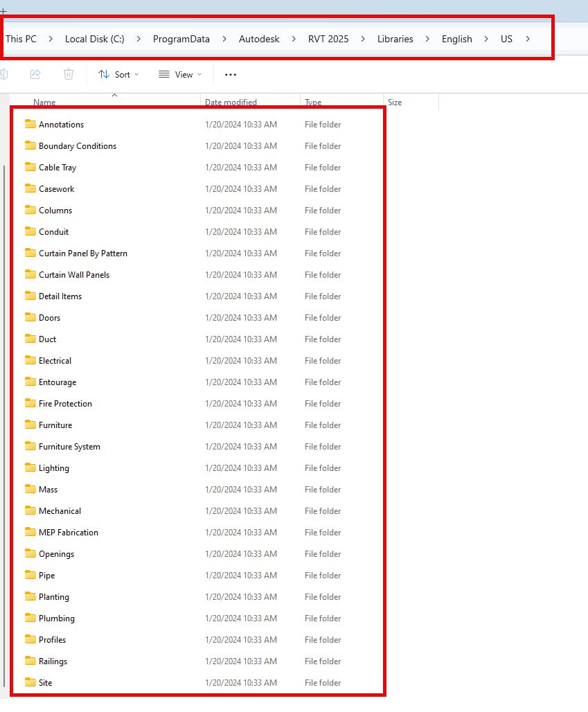588x712 pixels.
Task: Open Local Disk (C:) in the address bar
Action: point(94,39)
